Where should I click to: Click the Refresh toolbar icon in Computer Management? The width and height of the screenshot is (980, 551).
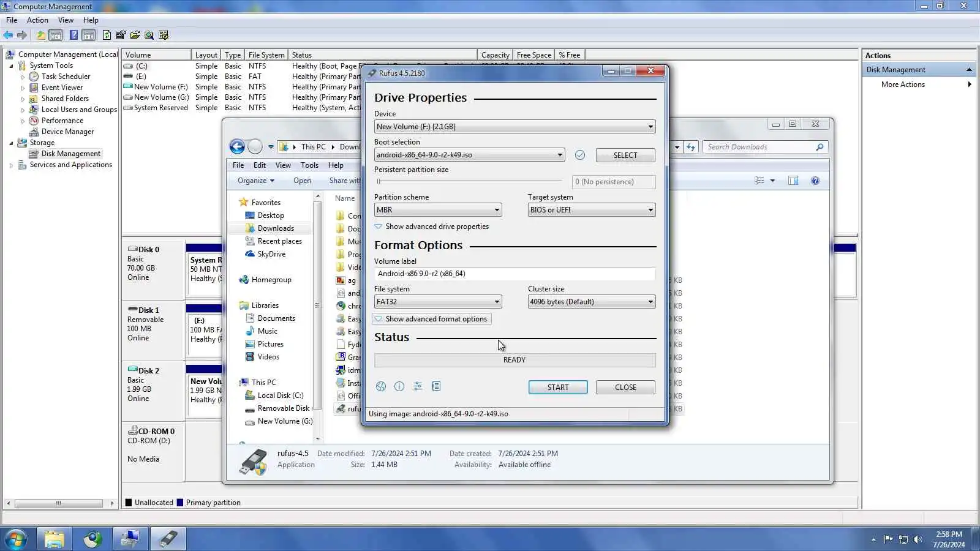pyautogui.click(x=107, y=35)
